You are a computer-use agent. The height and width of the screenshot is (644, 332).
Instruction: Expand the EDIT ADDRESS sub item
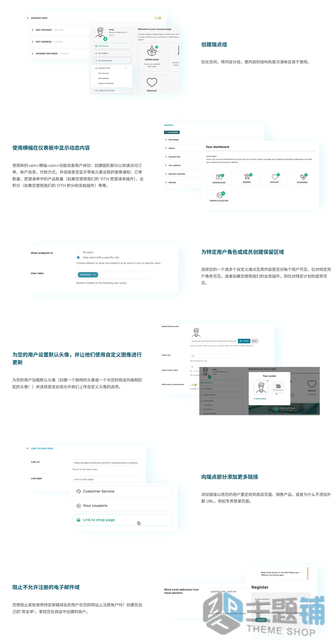point(32,42)
